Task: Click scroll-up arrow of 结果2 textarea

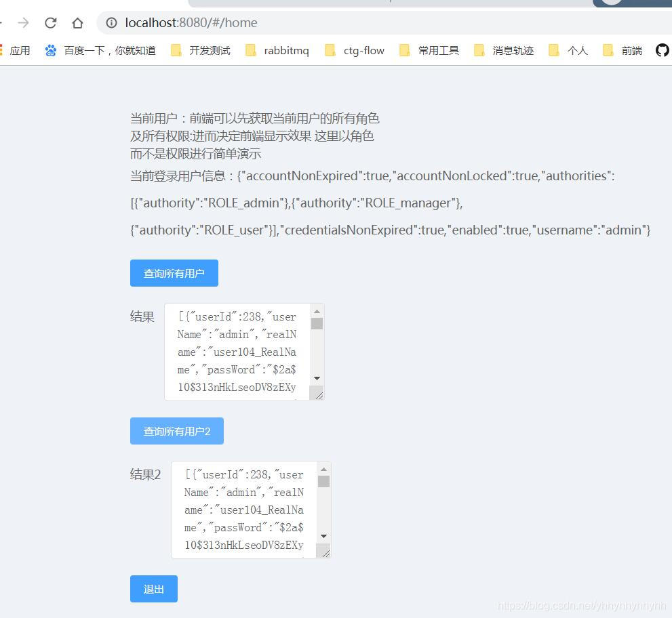Action: point(324,470)
